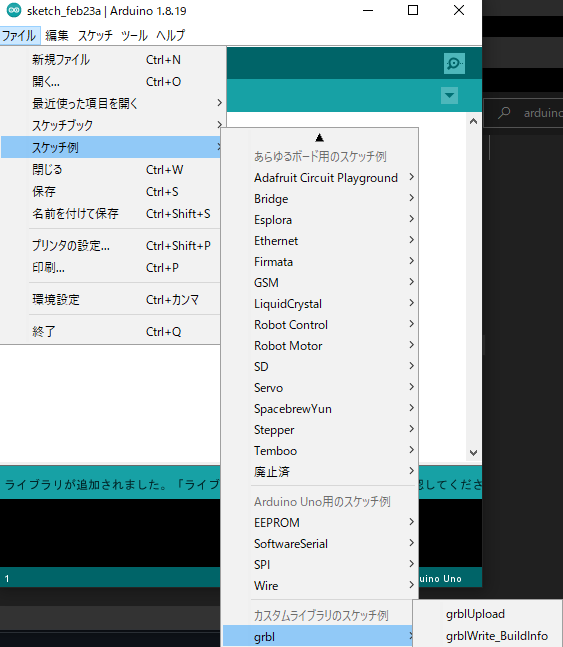Expand Ethernet examples submenu
The height and width of the screenshot is (647, 563).
320,241
